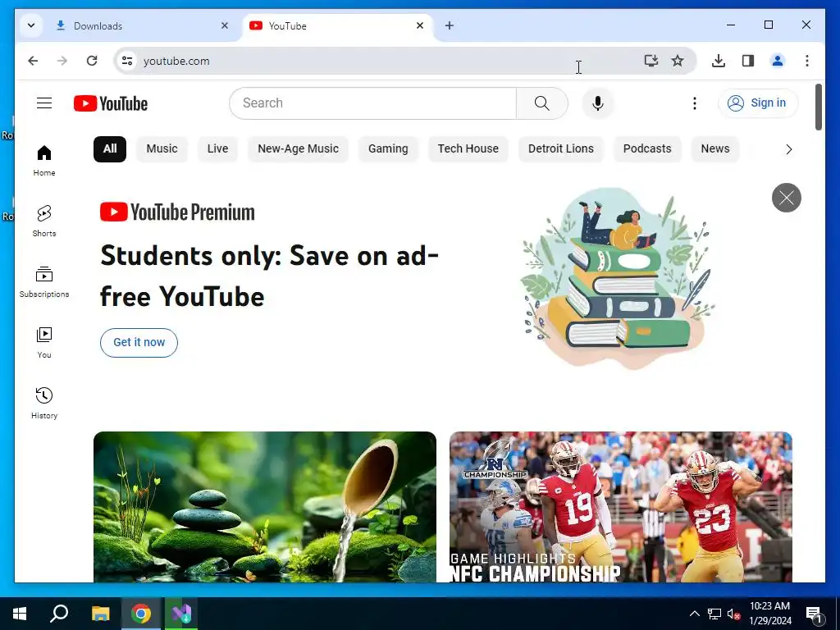View site information icon in address bar
This screenshot has height=630, width=840.
(127, 61)
